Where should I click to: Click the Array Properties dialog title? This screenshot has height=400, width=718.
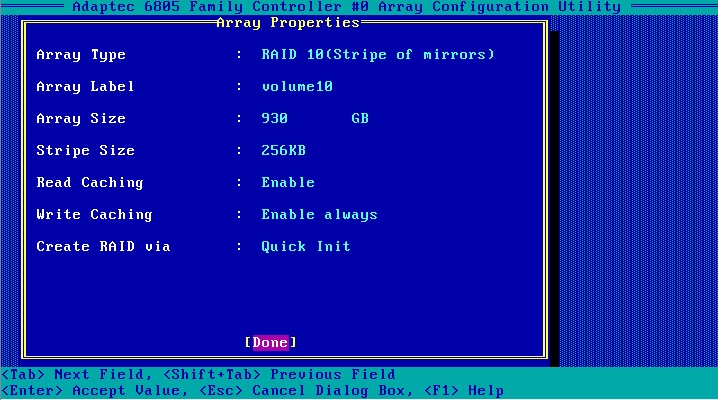[x=288, y=22]
